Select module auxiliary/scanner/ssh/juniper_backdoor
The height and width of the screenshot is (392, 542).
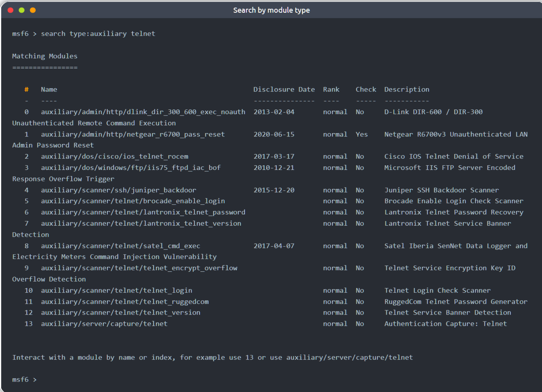pos(118,190)
